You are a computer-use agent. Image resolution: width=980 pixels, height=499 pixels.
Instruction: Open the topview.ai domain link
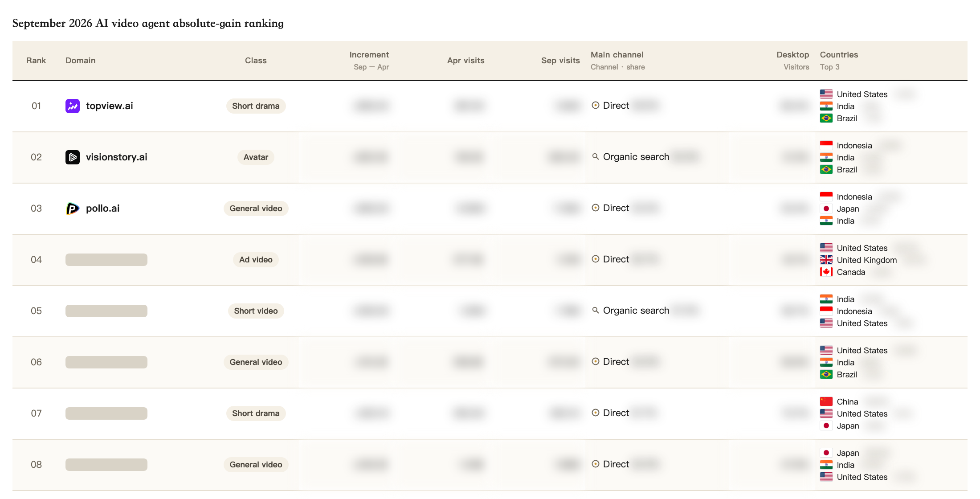click(110, 106)
